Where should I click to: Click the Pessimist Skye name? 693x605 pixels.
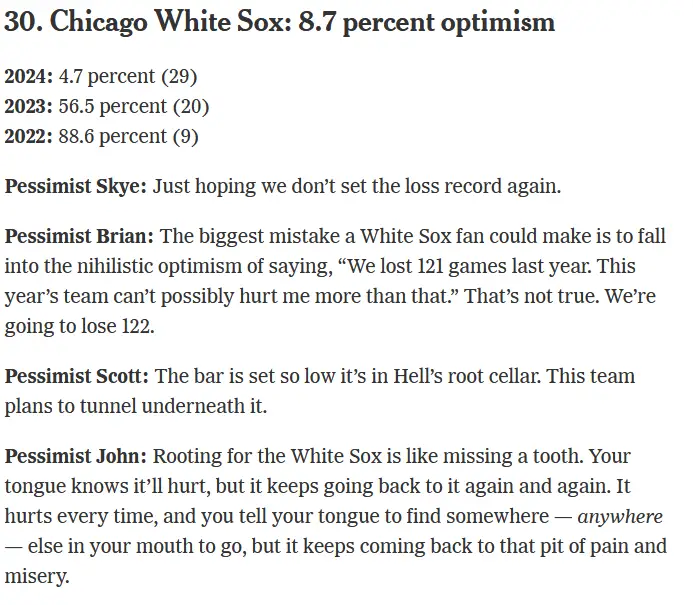(x=76, y=186)
